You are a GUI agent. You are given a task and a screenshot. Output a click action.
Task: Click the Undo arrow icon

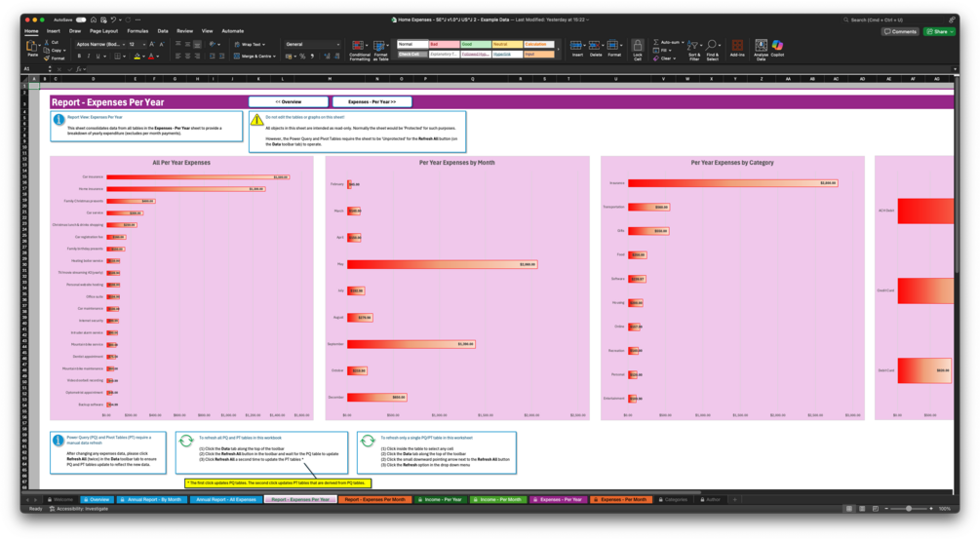pos(113,20)
